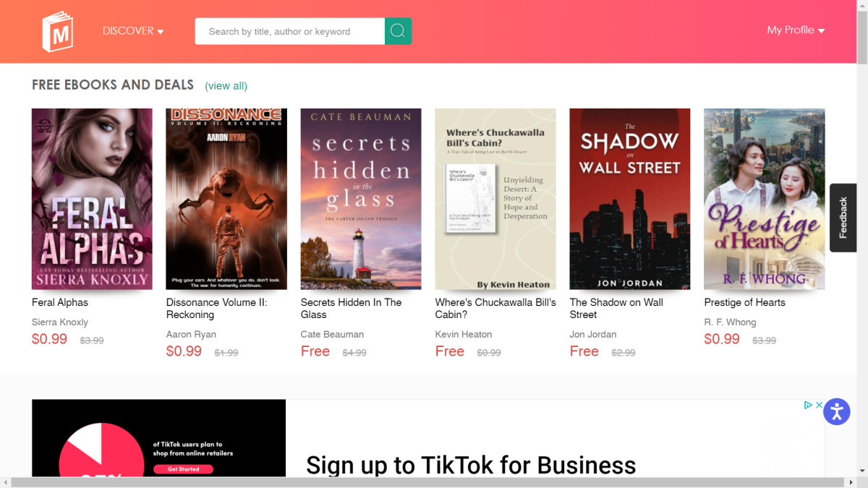Open the Prestige of Hearts cover
The width and height of the screenshot is (868, 488).
764,199
